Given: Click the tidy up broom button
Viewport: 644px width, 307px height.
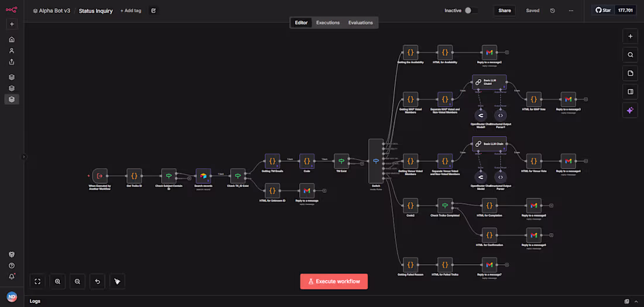Looking at the screenshot, I should pyautogui.click(x=117, y=282).
